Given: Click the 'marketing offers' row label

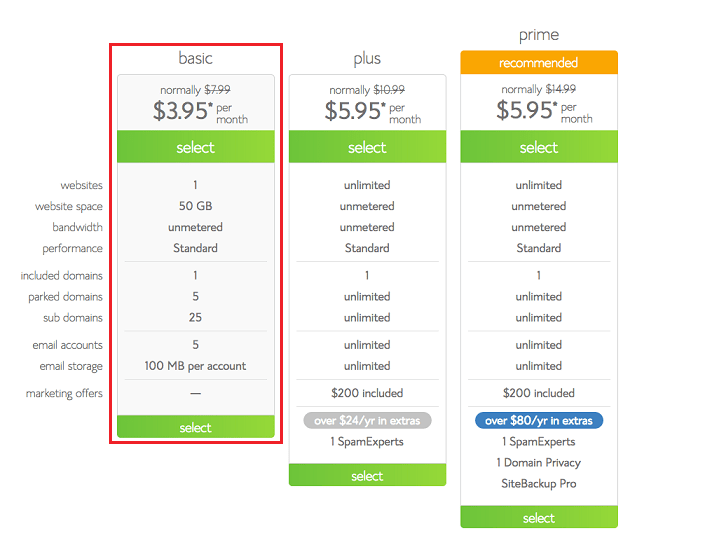Looking at the screenshot, I should (64, 393).
